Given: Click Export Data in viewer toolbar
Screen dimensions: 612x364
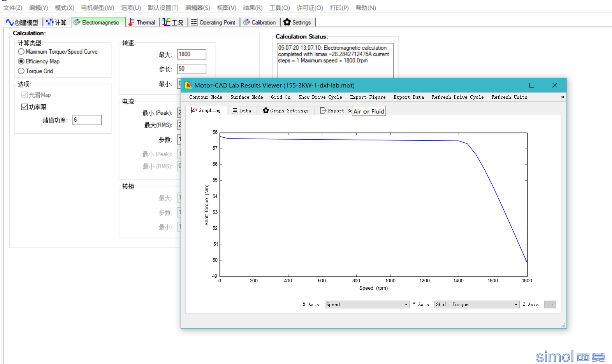Looking at the screenshot, I should (x=409, y=97).
